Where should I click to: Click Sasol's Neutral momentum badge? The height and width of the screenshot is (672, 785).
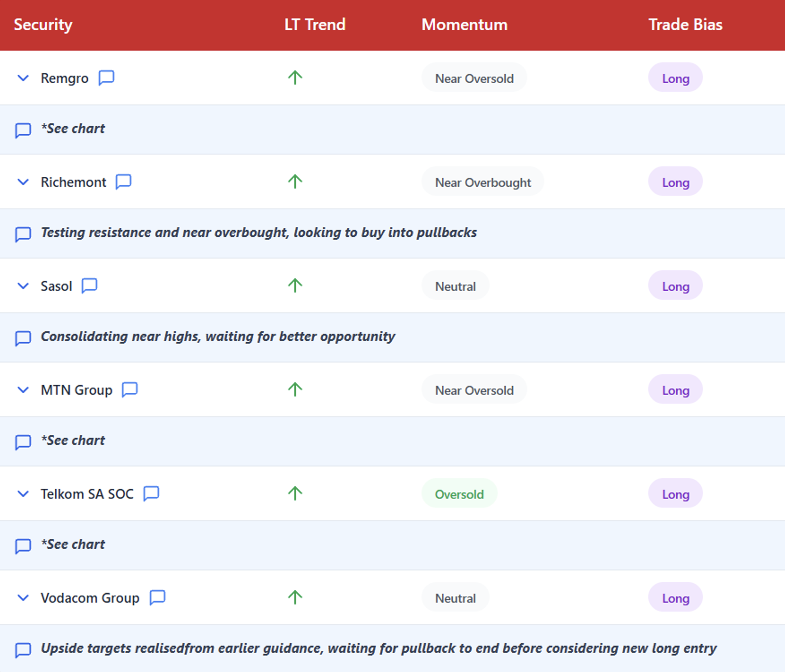click(x=455, y=286)
